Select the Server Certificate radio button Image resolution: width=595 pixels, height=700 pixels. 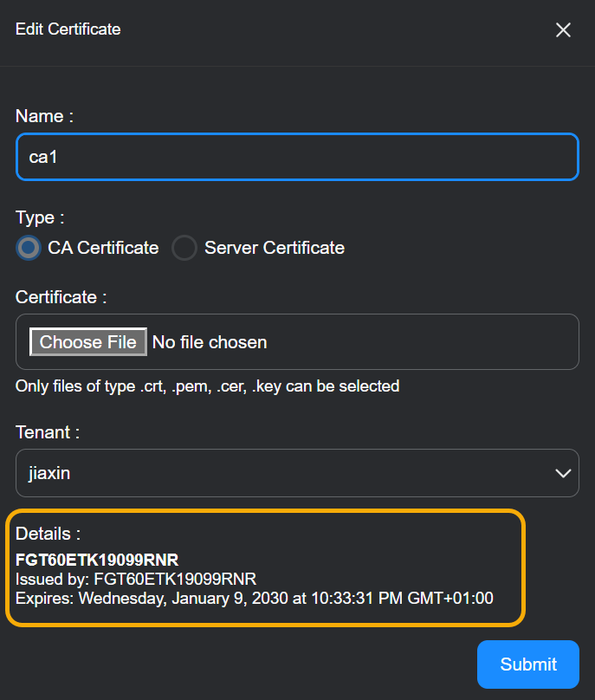(x=184, y=248)
